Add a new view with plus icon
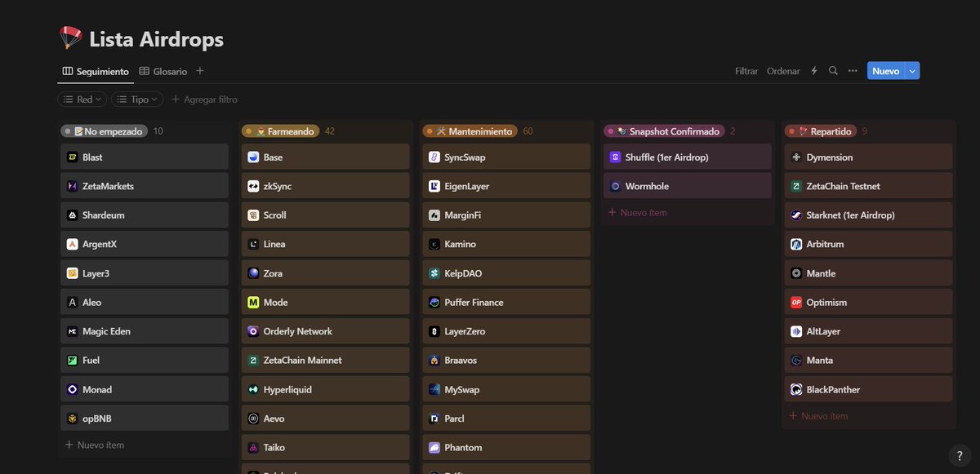980x474 pixels. tap(200, 71)
